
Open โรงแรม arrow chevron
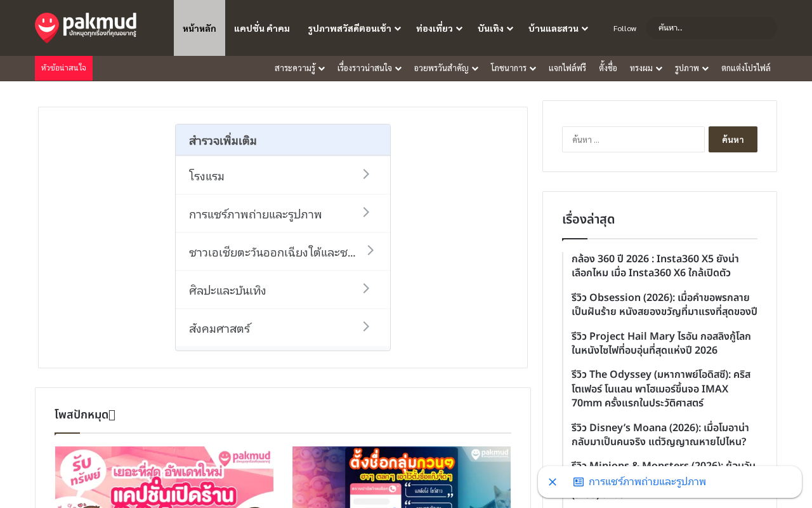point(366,174)
